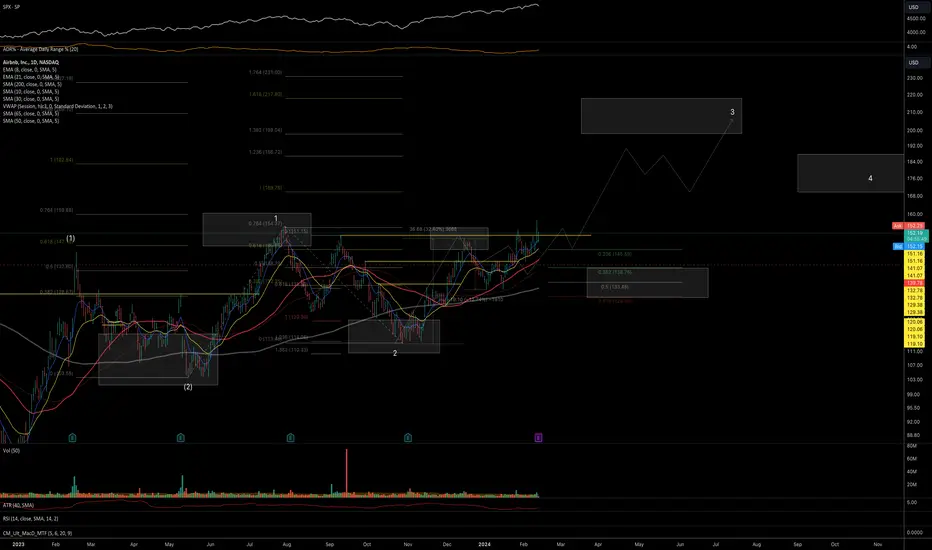The height and width of the screenshot is (550, 932).
Task: Open the USD currency selector at top of price scale
Action: tap(914, 7)
